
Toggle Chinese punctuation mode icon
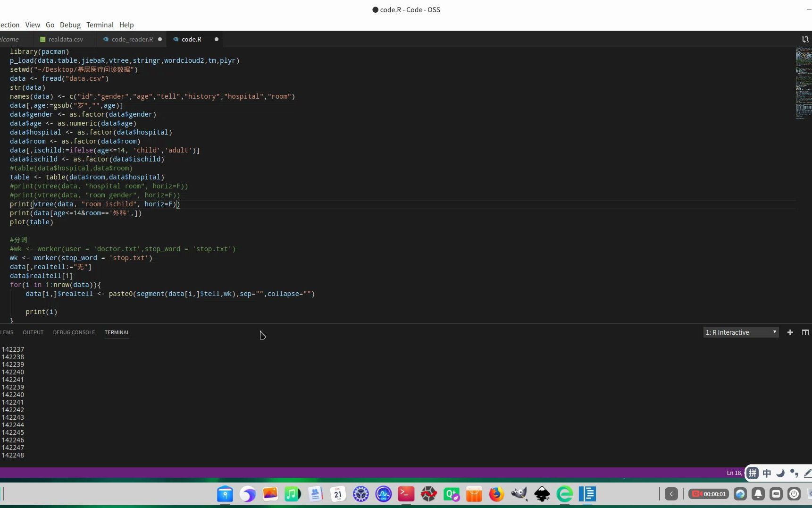click(x=794, y=473)
